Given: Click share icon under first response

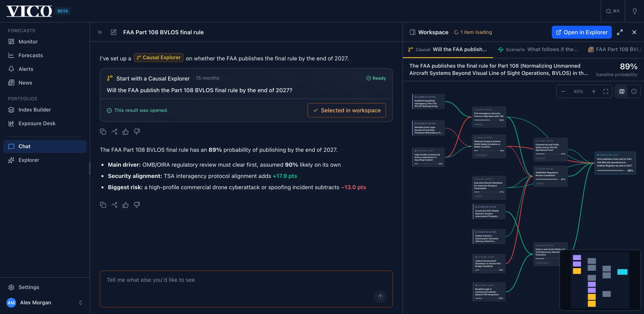Looking at the screenshot, I should click(x=114, y=132).
